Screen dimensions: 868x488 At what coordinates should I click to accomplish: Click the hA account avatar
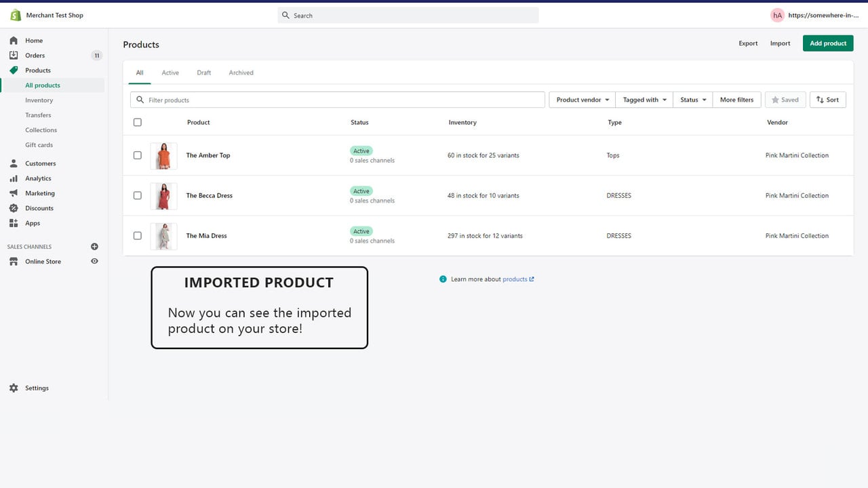tap(777, 15)
